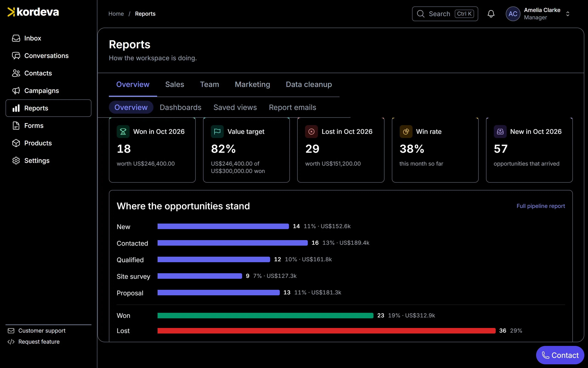
Task: Open Customer support link
Action: [x=37, y=331]
